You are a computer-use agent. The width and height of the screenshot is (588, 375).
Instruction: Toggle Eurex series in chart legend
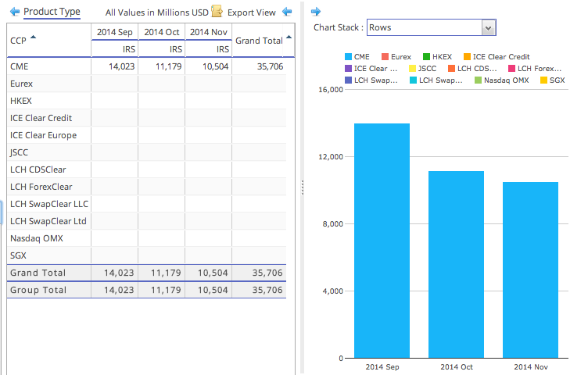click(396, 56)
